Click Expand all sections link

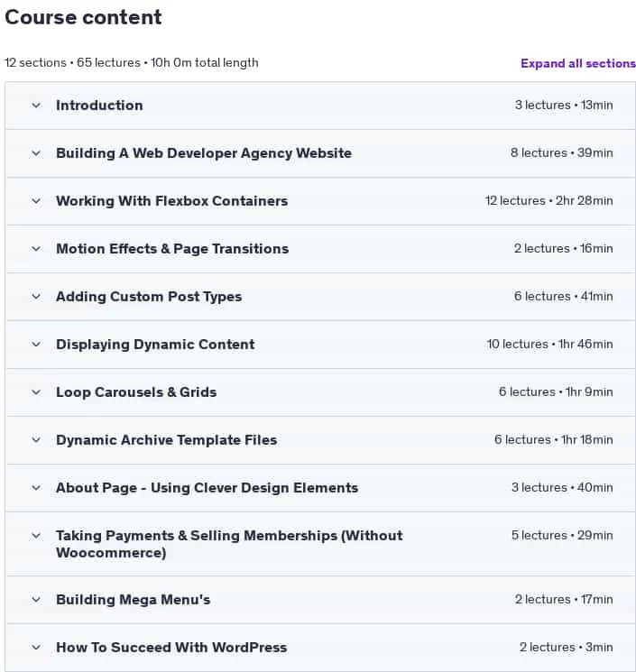578,63
